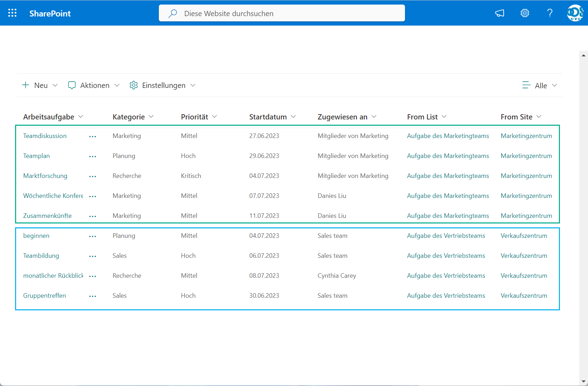Image resolution: width=588 pixels, height=386 pixels.
Task: Click the list view icon beside Alle
Action: pyautogui.click(x=526, y=85)
